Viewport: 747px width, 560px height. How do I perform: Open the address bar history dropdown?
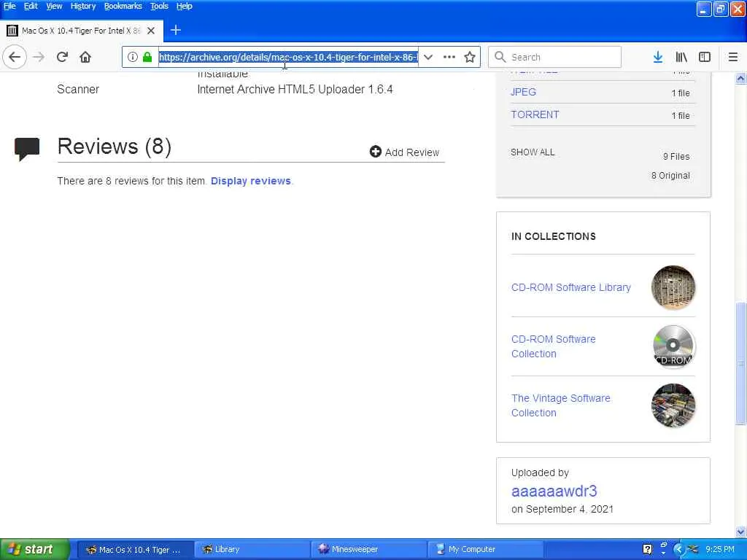(427, 57)
